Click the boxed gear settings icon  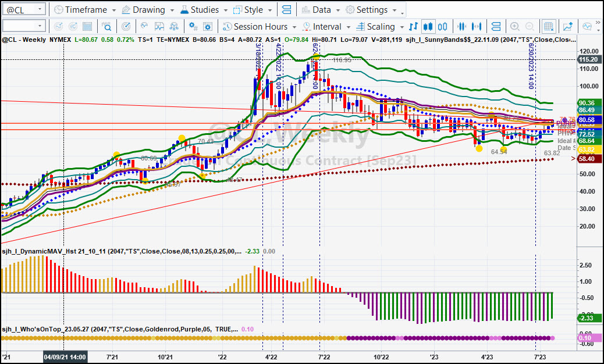(x=208, y=27)
